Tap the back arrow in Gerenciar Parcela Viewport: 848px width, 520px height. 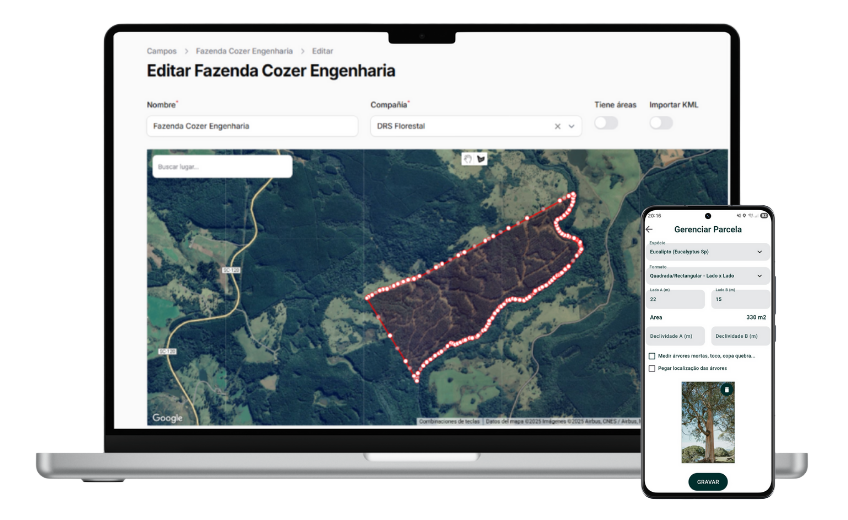click(x=649, y=229)
